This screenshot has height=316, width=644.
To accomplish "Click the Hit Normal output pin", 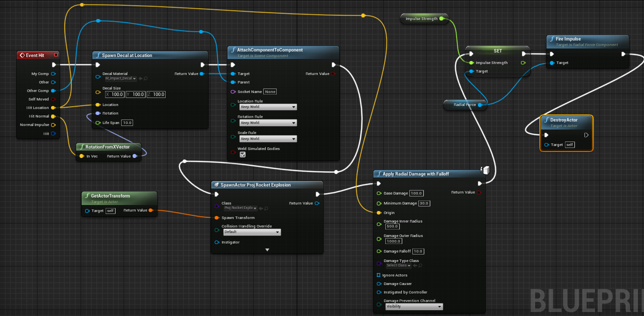I will [x=54, y=116].
